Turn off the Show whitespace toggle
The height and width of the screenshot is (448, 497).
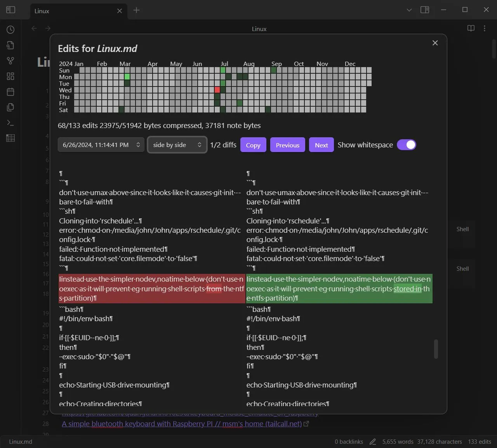[406, 145]
